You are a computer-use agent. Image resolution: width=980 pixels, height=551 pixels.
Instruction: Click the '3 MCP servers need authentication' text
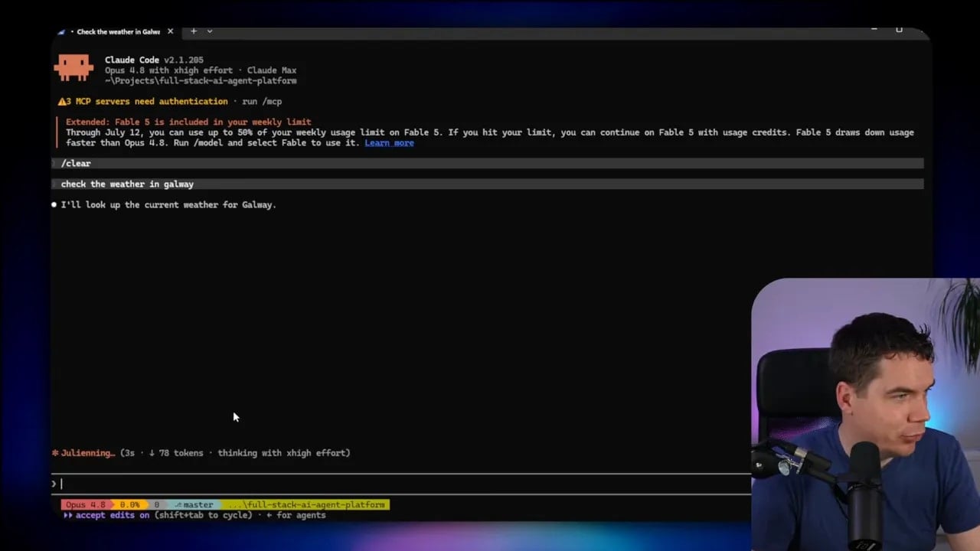click(x=147, y=101)
